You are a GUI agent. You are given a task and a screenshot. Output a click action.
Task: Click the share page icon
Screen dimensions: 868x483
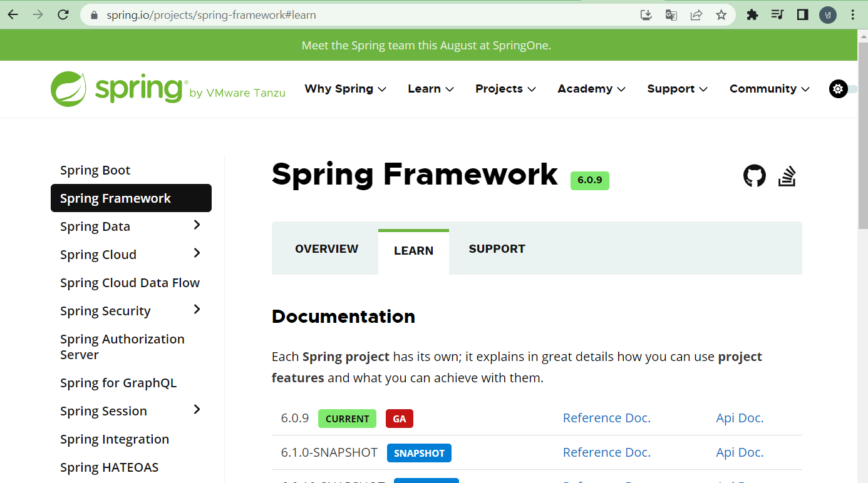(x=696, y=15)
